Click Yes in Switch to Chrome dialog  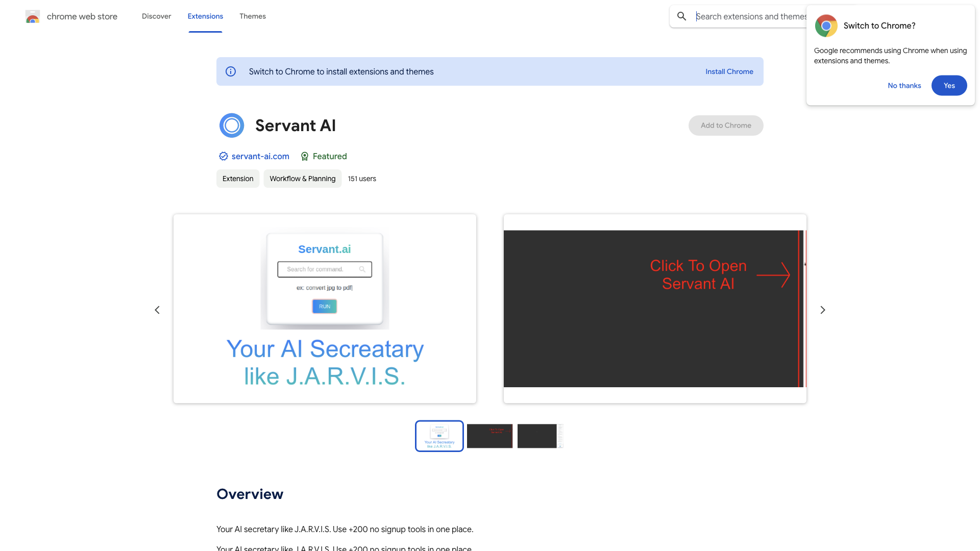[x=949, y=85]
